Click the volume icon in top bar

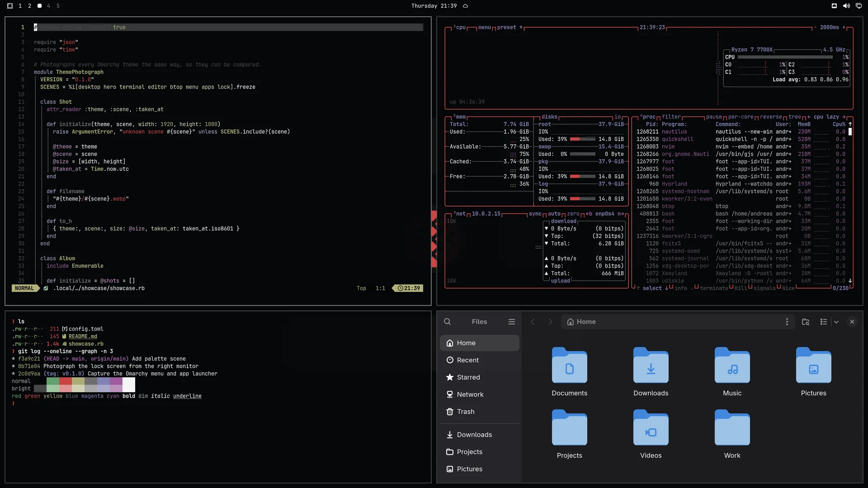[x=846, y=6]
